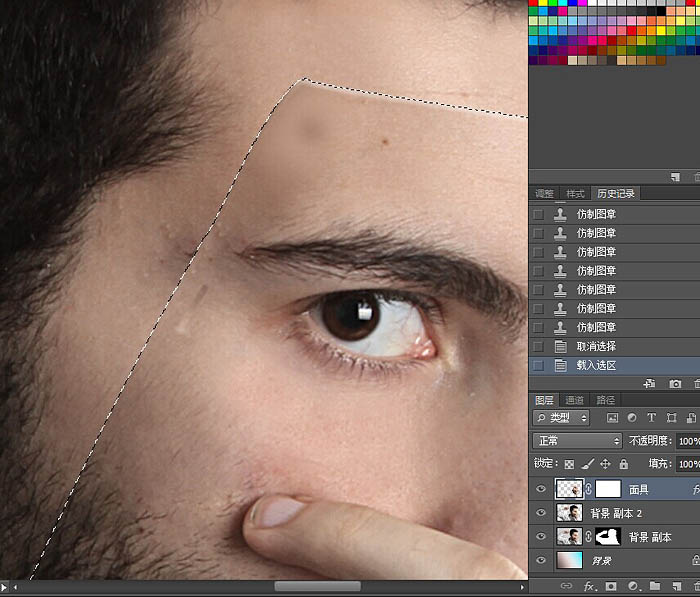Enable the smart object filter icon
Image resolution: width=700 pixels, height=597 pixels.
point(691,418)
